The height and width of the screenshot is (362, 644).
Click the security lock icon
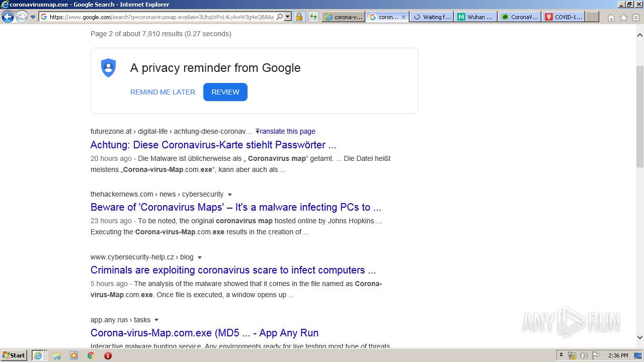(299, 17)
